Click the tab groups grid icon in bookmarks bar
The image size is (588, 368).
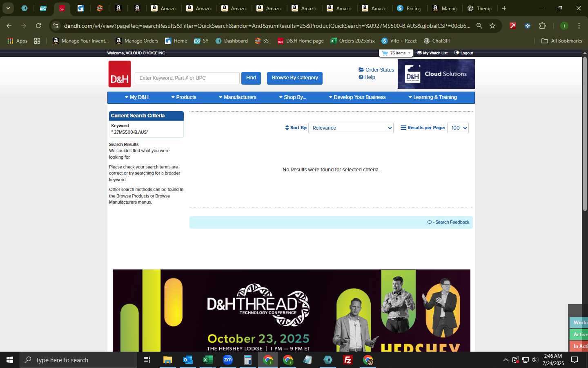[x=37, y=41]
